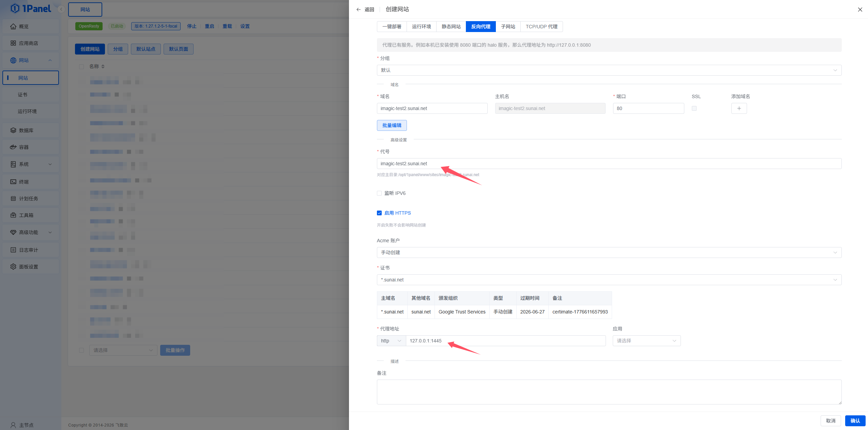Open 终端 terminal menu icon

(x=13, y=182)
